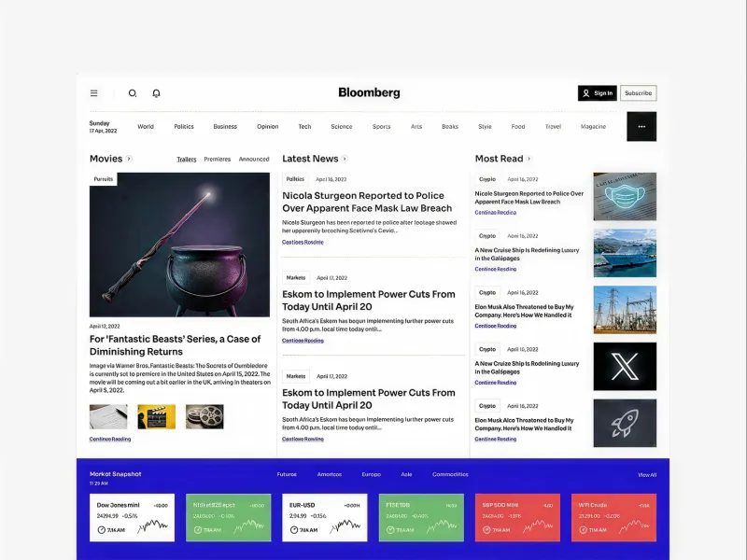Click the clock icon on Dow Jones card
This screenshot has height=560, width=747.
(102, 530)
